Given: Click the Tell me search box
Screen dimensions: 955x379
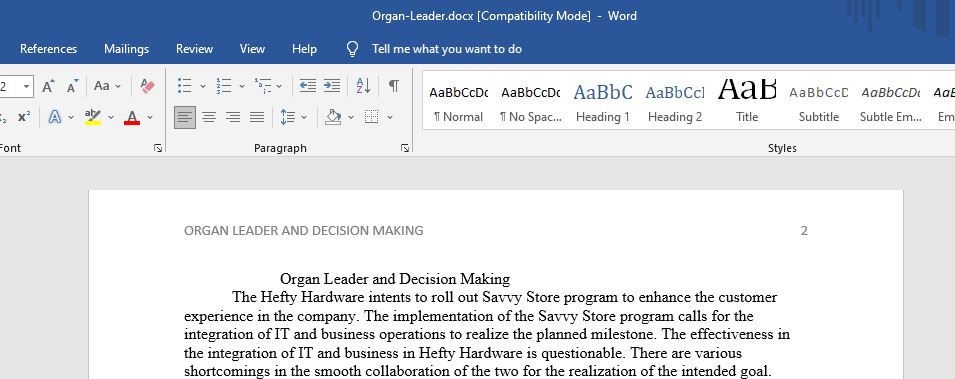Looking at the screenshot, I should [x=446, y=49].
